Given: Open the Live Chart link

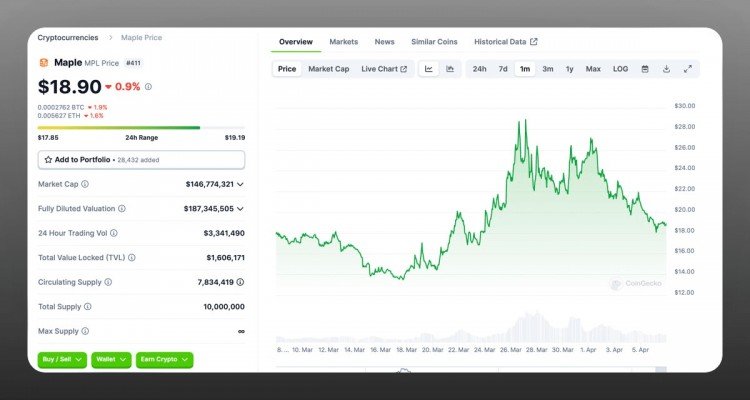Looking at the screenshot, I should tap(384, 69).
